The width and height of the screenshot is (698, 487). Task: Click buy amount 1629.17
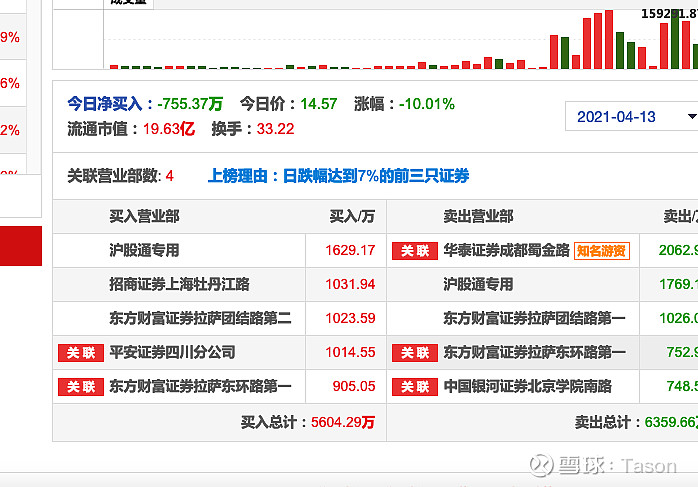(x=350, y=250)
